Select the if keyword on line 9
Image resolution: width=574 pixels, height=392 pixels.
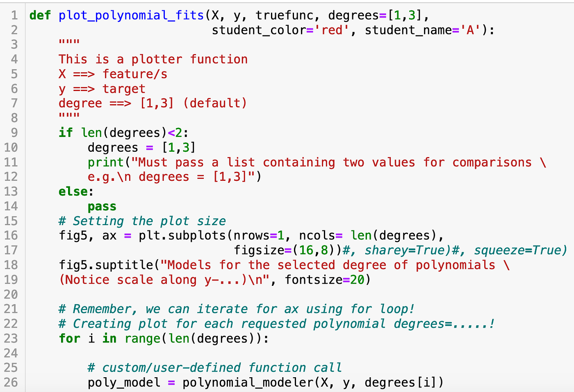(65, 132)
